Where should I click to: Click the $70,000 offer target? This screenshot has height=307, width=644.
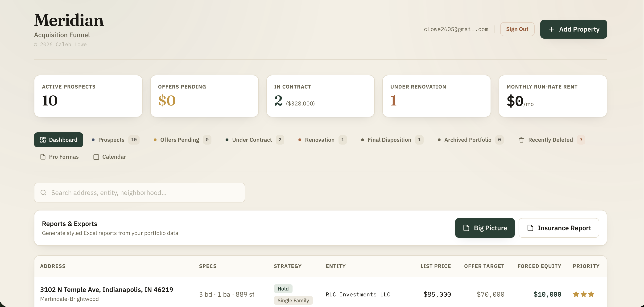pyautogui.click(x=490, y=295)
